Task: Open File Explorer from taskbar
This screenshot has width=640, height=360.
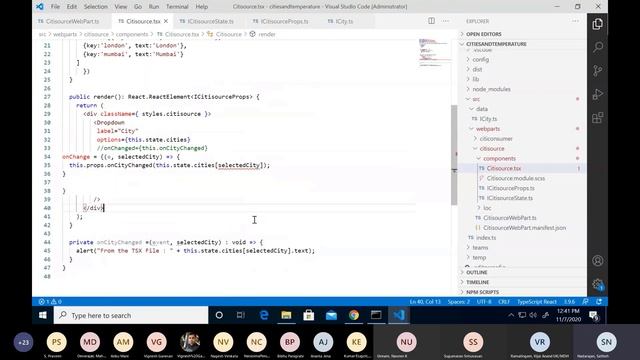Action: [286, 315]
